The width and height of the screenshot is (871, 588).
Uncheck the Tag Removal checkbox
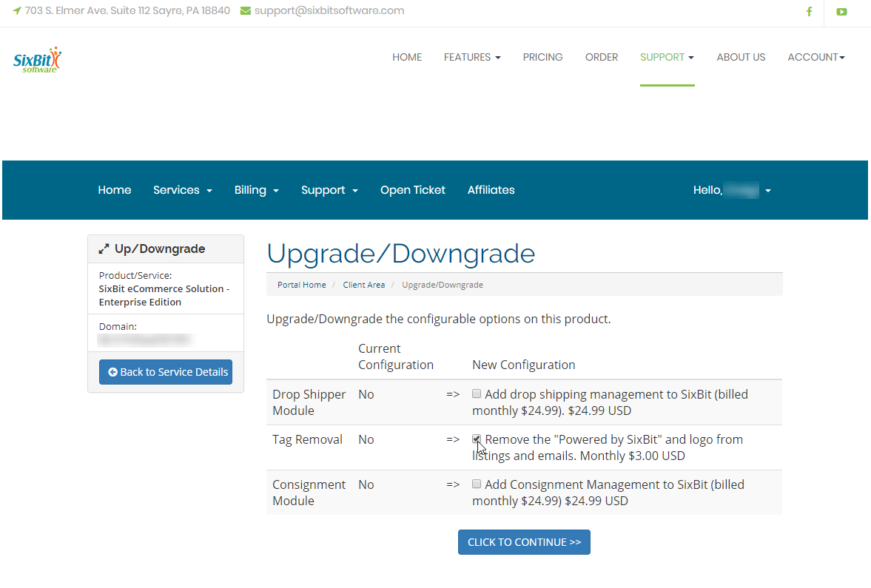pos(477,439)
